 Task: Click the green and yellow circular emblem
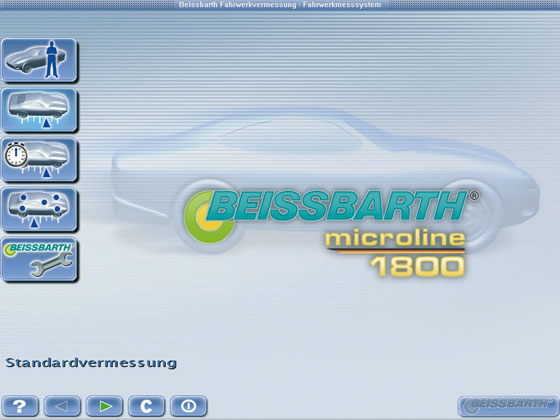(x=208, y=218)
